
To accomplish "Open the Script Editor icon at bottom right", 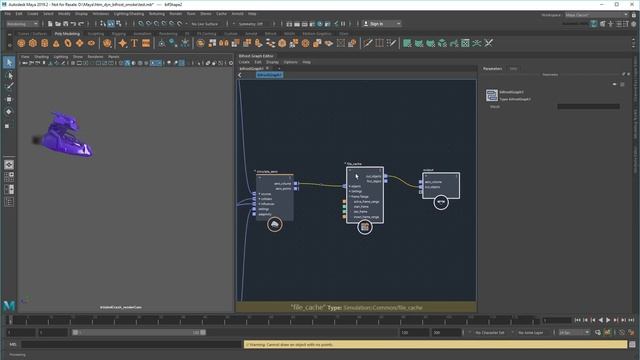I will [632, 344].
